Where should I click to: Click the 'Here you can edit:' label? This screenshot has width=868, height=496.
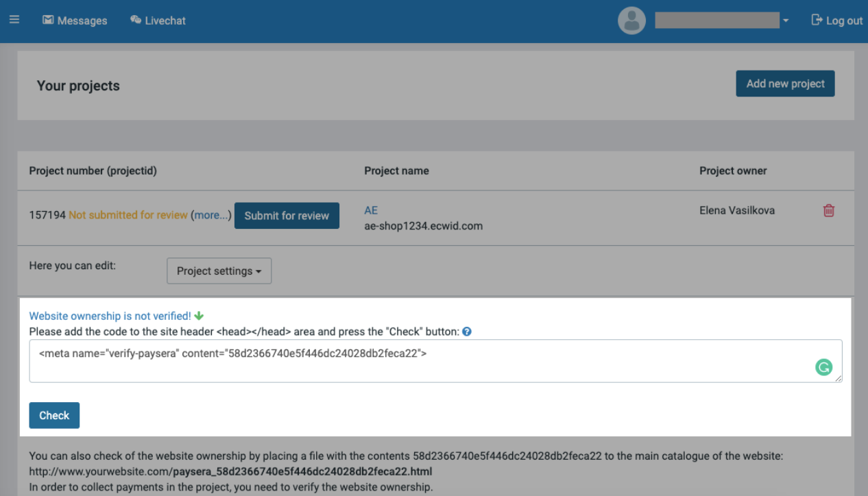73,265
